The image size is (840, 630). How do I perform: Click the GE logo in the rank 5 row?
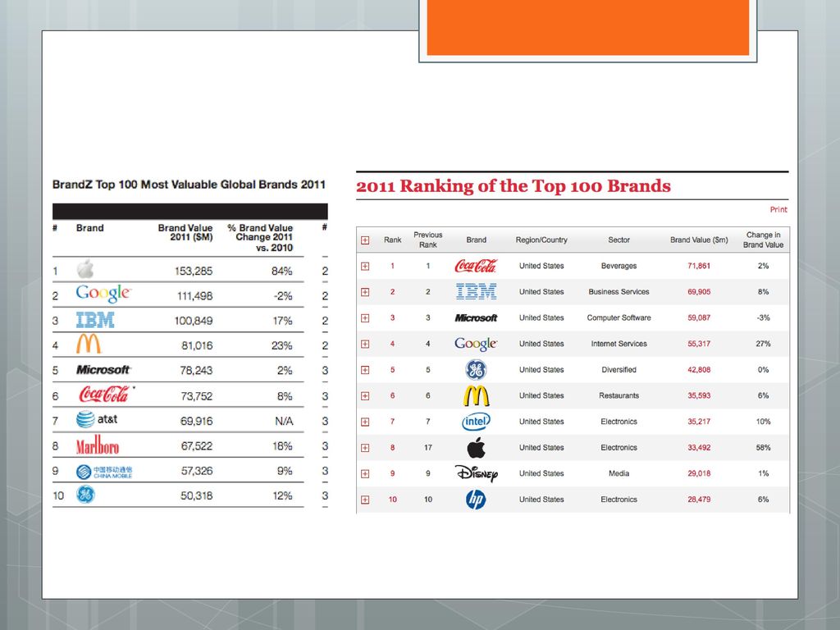click(476, 370)
